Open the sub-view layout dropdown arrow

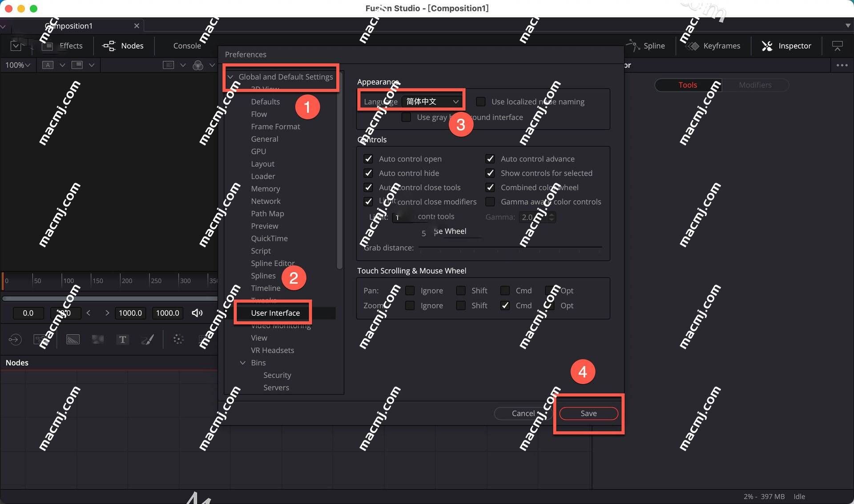point(92,65)
